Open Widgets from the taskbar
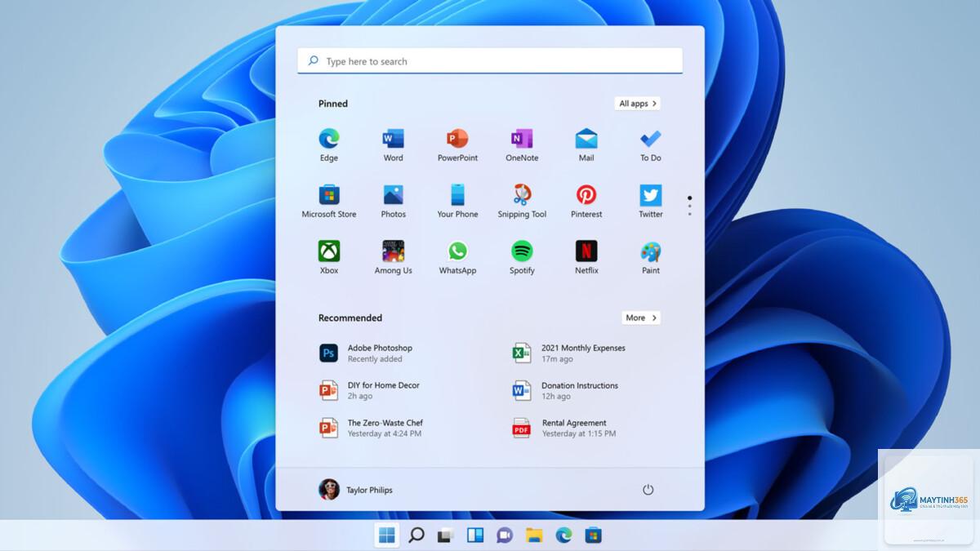980x551 pixels. point(475,535)
